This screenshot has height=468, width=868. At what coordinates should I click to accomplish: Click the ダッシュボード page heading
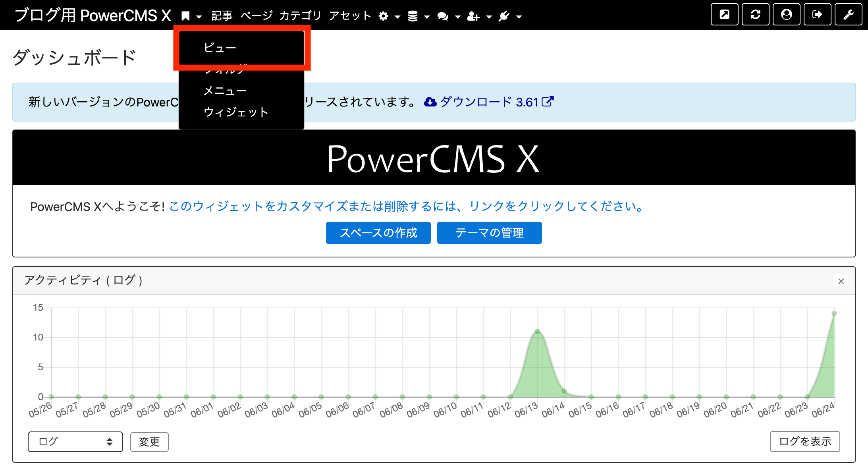(x=75, y=57)
